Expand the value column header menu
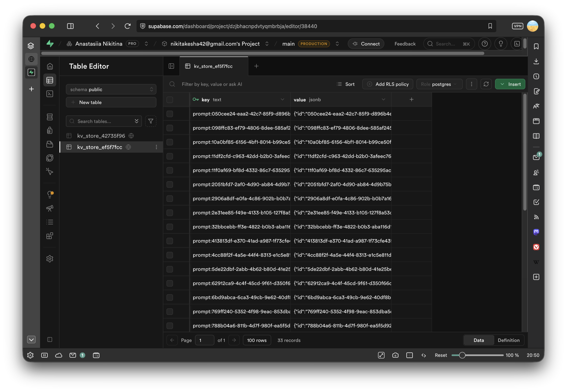 (x=383, y=99)
